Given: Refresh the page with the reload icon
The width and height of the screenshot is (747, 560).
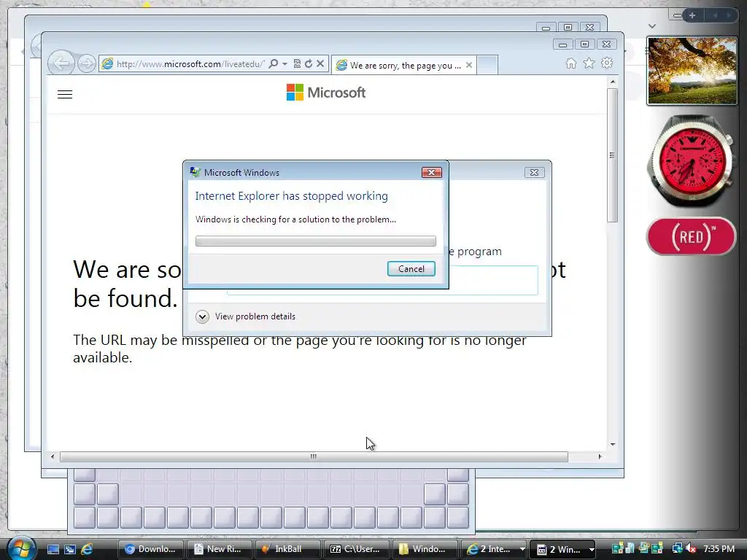Looking at the screenshot, I should click(309, 63).
